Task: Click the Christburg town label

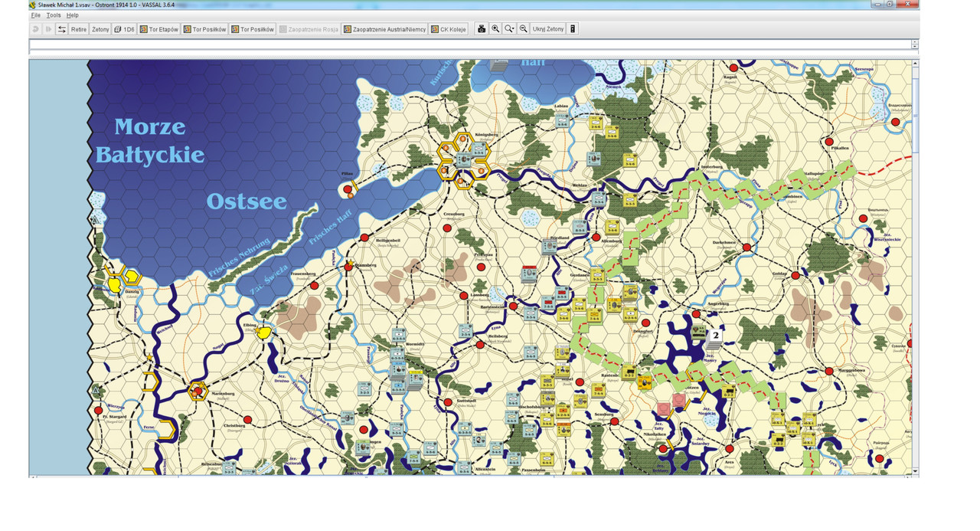Action: tap(234, 424)
